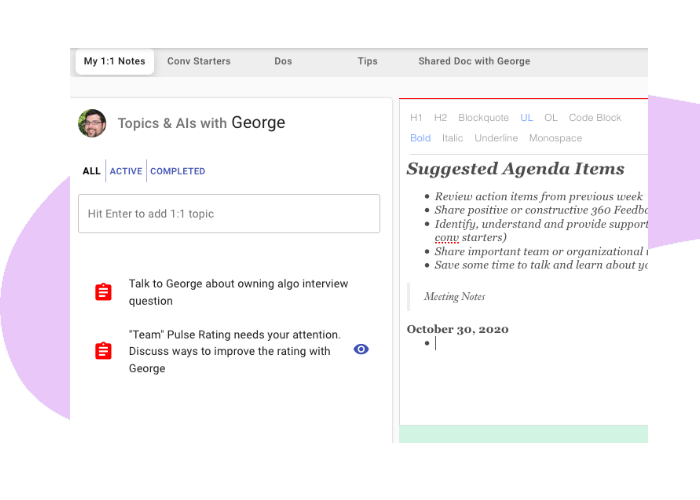Focus the 'Hit Enter to add 1:1 topic' field
Screen dimensions: 700x500
point(229,213)
